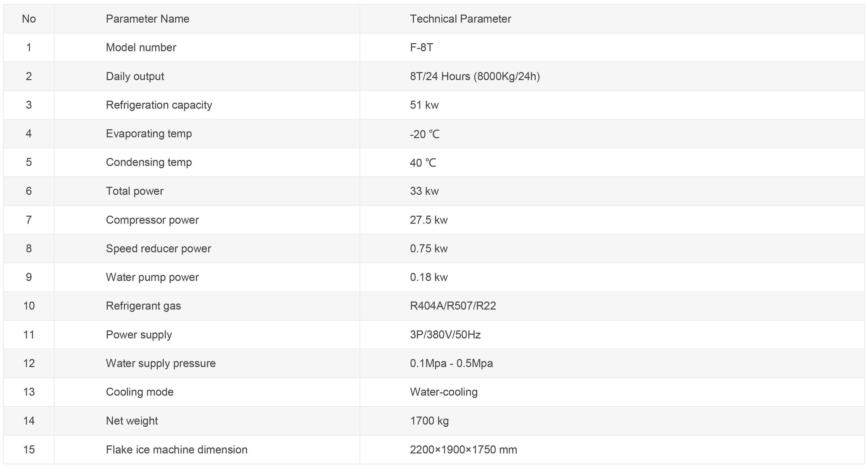Viewport: 868px width, 468px height.
Task: Click the R404A/R507/R22 refrigerant value
Action: point(453,306)
